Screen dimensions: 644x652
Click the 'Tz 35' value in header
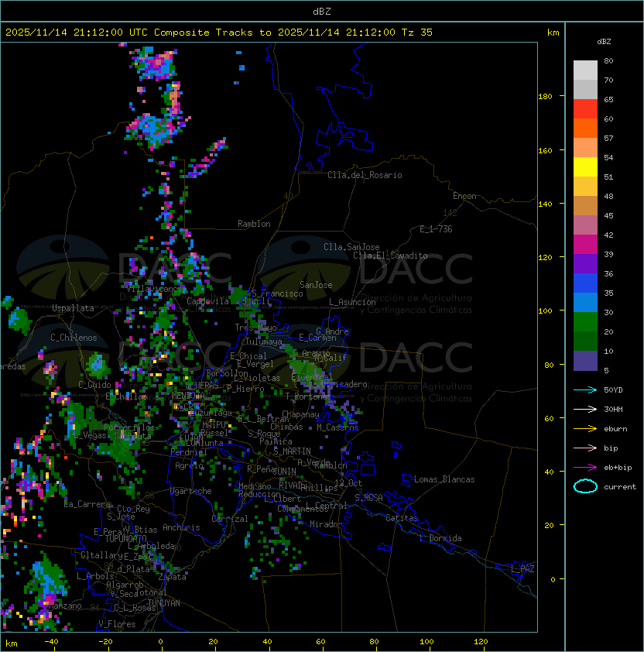(417, 33)
